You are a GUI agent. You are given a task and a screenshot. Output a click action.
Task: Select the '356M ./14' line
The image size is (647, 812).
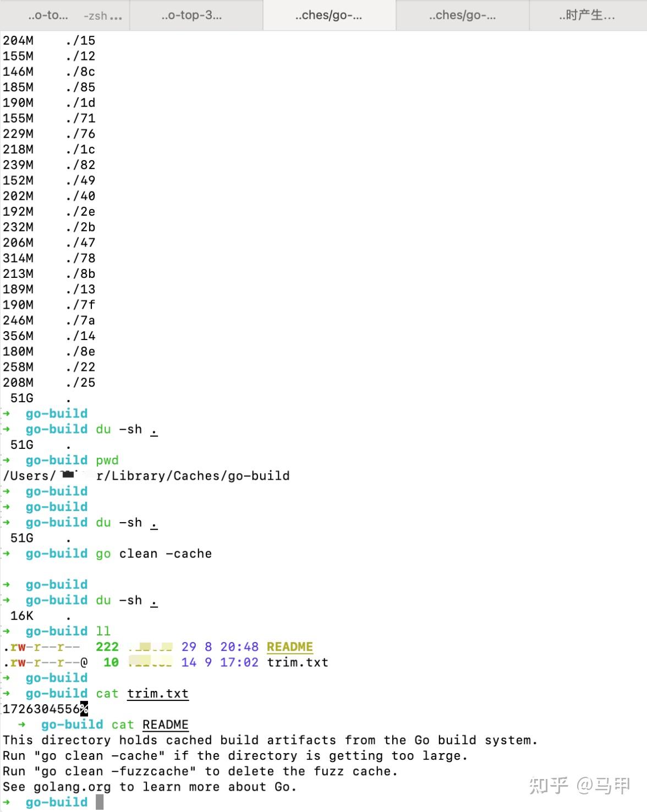point(49,336)
